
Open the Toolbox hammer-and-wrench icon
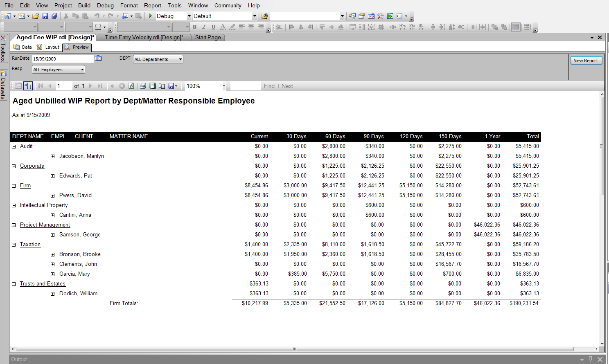[381, 16]
